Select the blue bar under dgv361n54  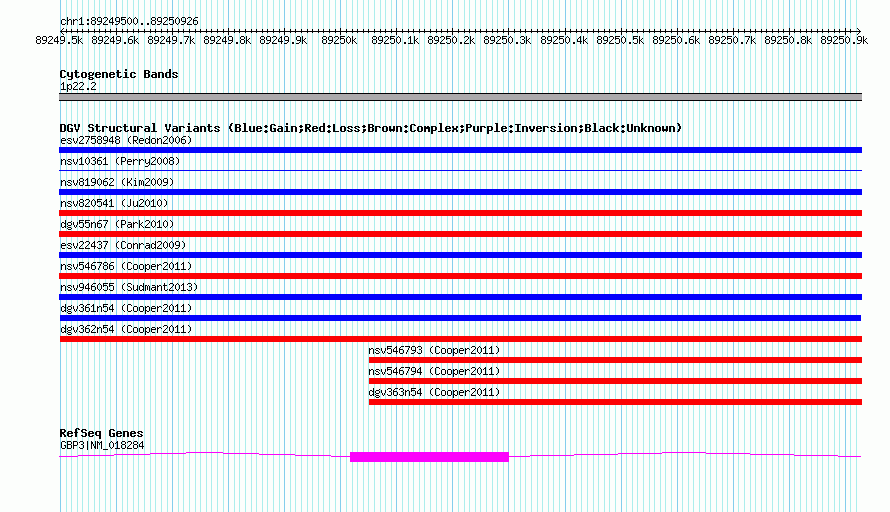click(x=460, y=318)
